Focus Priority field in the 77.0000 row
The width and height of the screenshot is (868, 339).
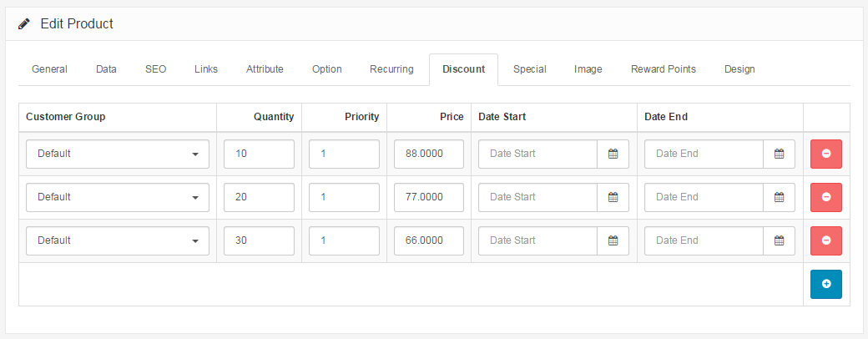point(345,197)
